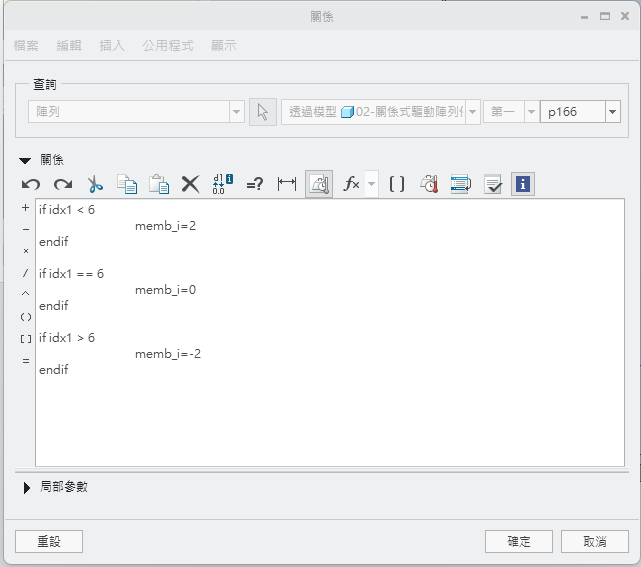Collapse the 關係 section
Viewport: 641px width, 567px height.
point(25,160)
